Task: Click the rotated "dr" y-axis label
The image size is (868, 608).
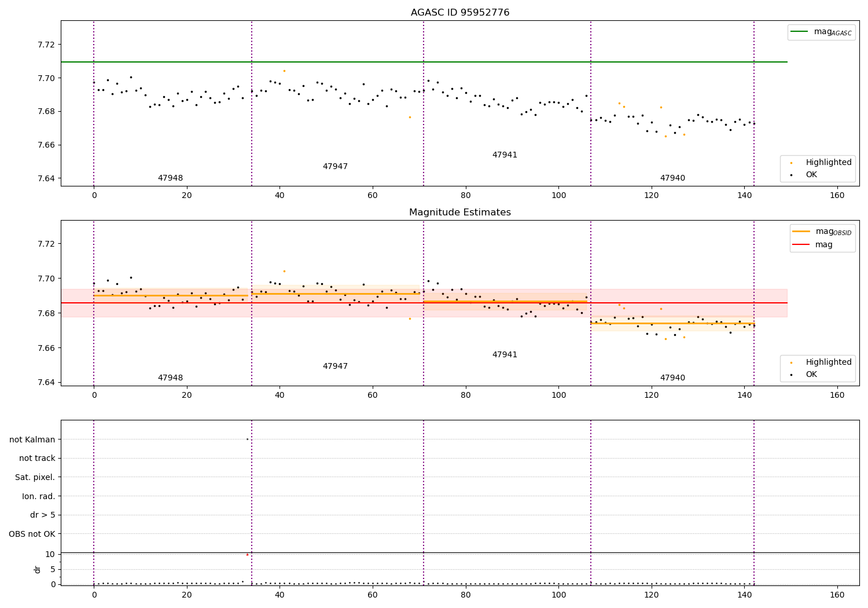Action: (x=38, y=569)
